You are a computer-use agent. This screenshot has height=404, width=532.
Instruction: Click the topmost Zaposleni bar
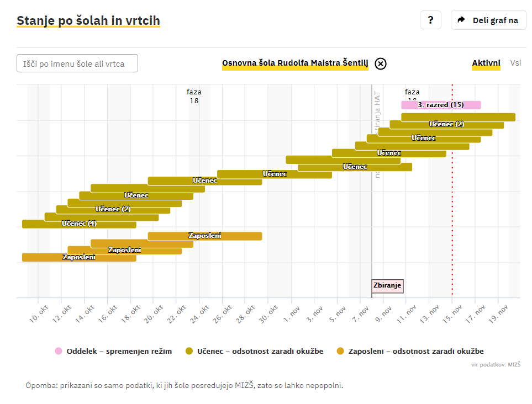point(204,236)
